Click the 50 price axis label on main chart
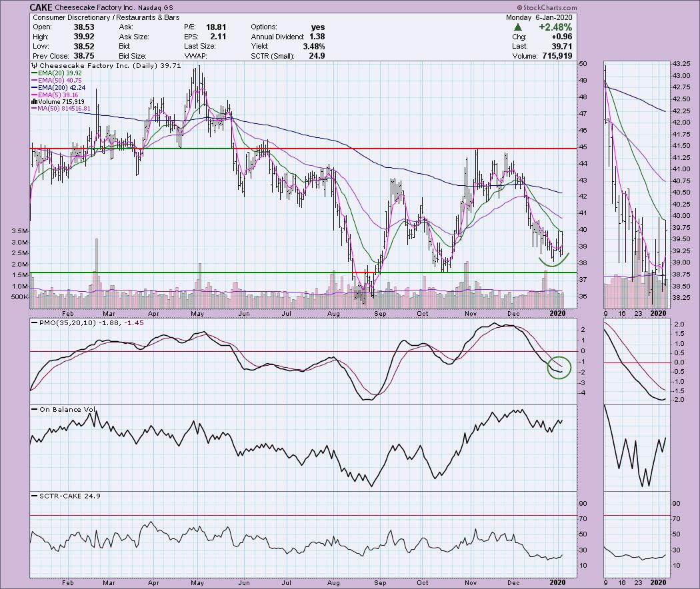This screenshot has width=700, height=589. [583, 64]
